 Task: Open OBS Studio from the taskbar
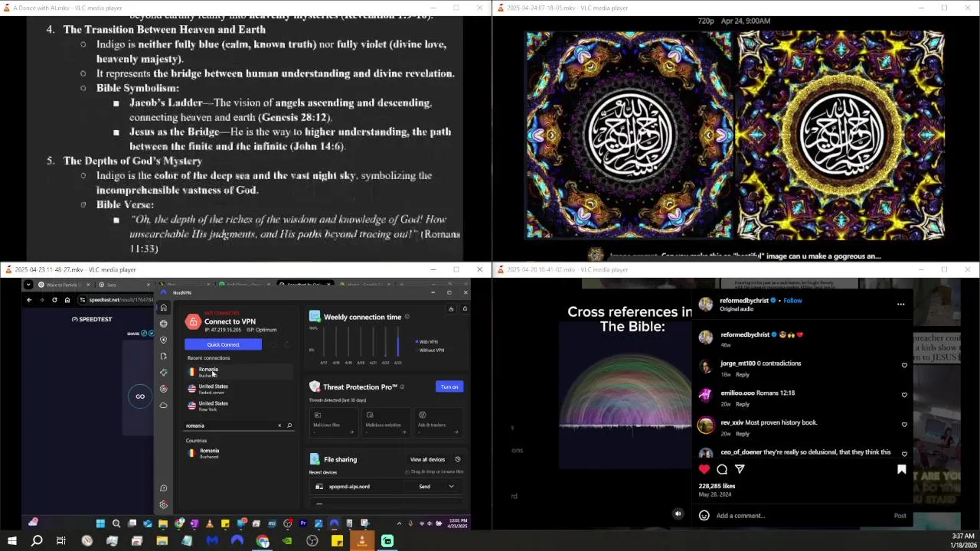tap(312, 541)
